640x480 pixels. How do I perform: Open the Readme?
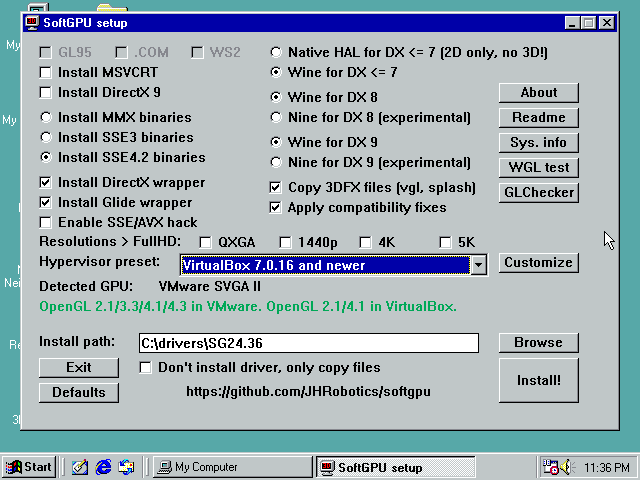pos(539,118)
